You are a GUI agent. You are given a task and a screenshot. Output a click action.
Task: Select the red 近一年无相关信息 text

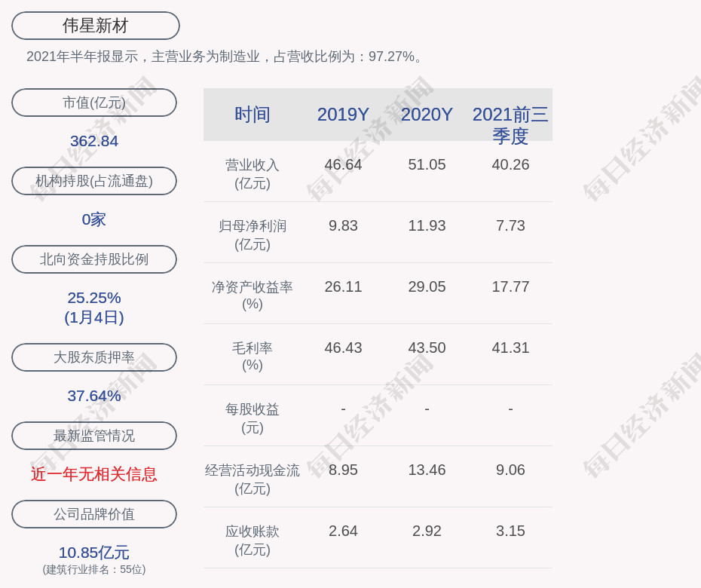point(94,474)
